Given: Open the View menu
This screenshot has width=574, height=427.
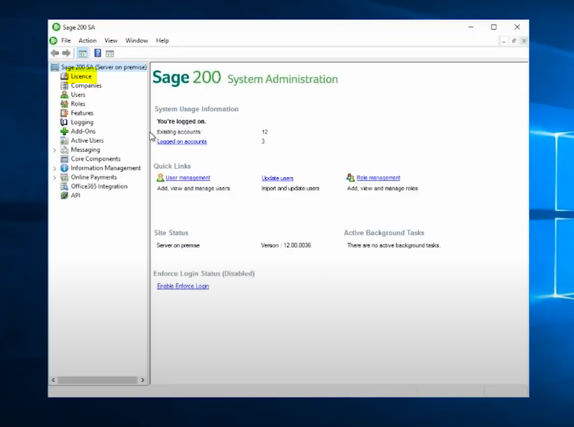Looking at the screenshot, I should click(x=111, y=41).
